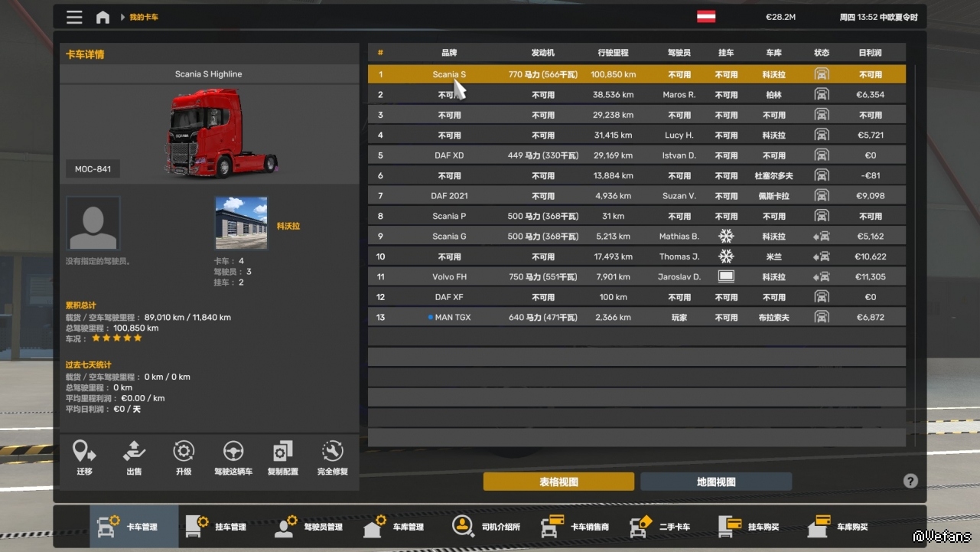Sort the table by 驾驶员 column header
The height and width of the screenshot is (552, 980).
click(679, 53)
